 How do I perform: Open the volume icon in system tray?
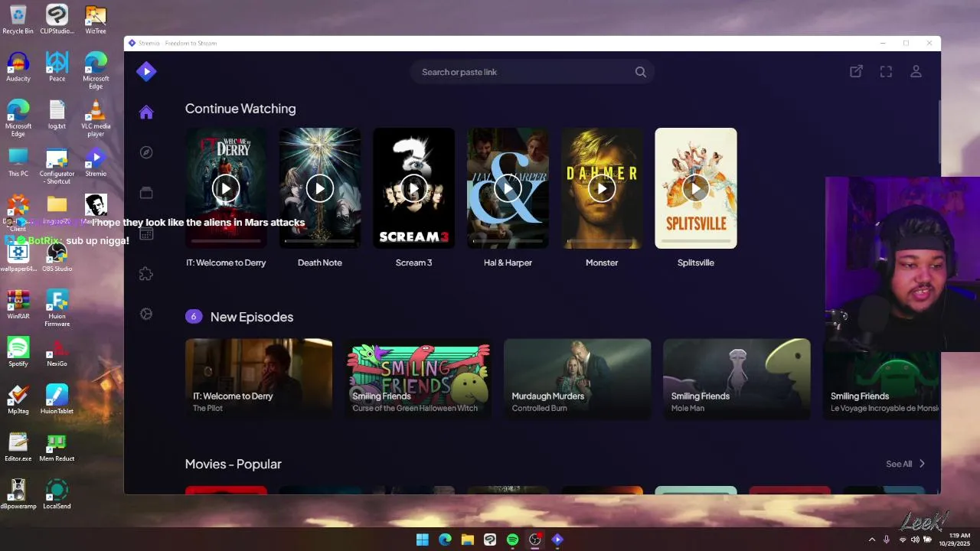915,540
